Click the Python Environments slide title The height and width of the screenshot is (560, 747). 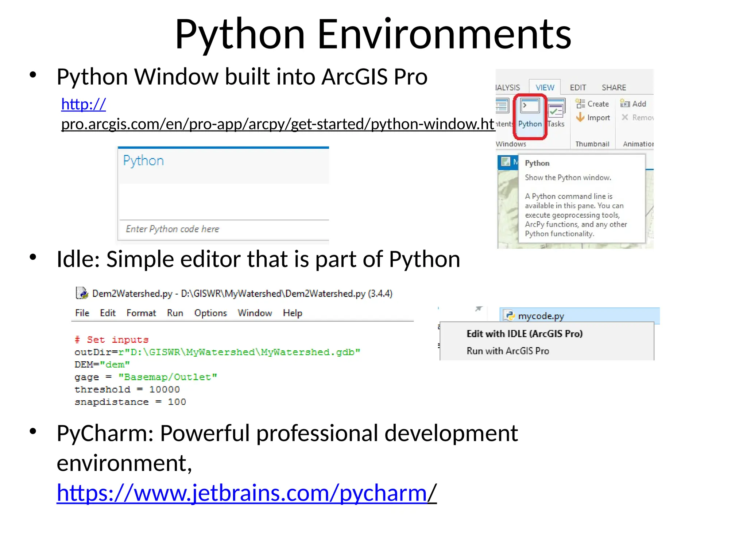tap(373, 34)
